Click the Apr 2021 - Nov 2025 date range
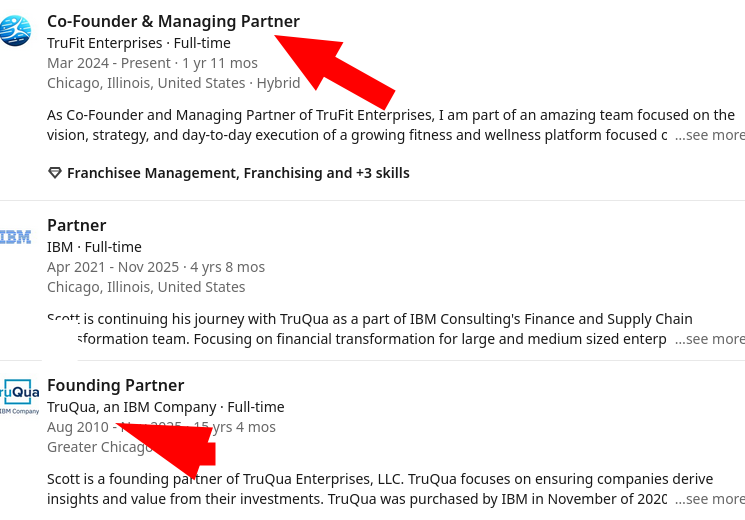 (155, 267)
